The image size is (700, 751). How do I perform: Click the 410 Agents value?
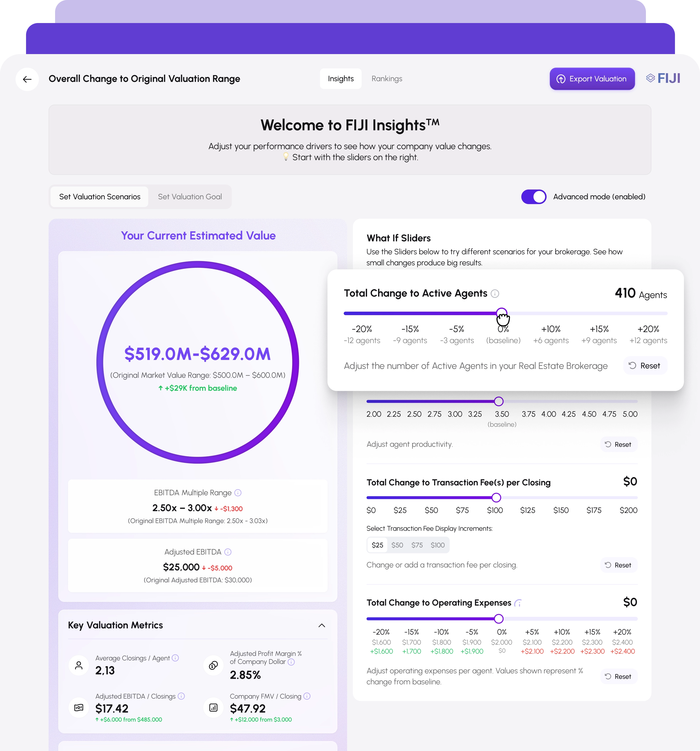641,294
